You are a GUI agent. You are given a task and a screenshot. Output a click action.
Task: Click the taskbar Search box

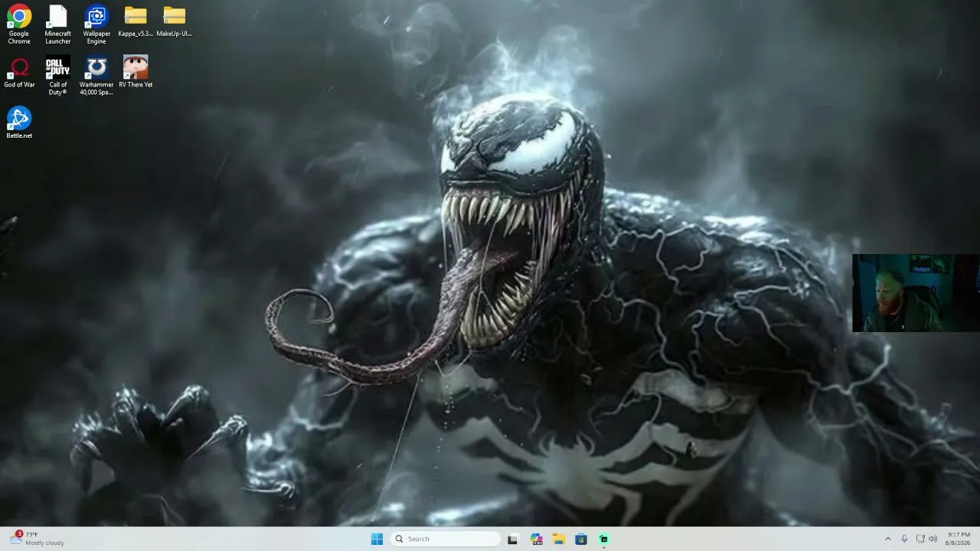click(x=445, y=539)
